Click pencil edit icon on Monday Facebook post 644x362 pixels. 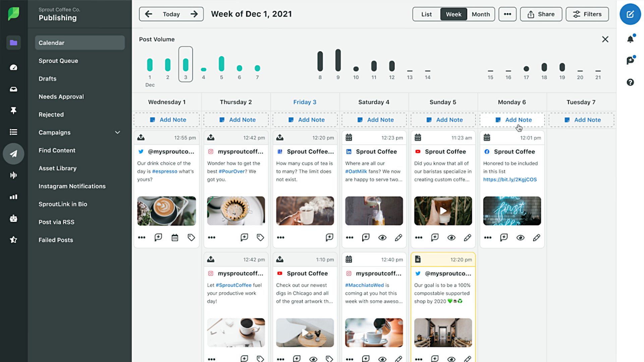click(537, 238)
